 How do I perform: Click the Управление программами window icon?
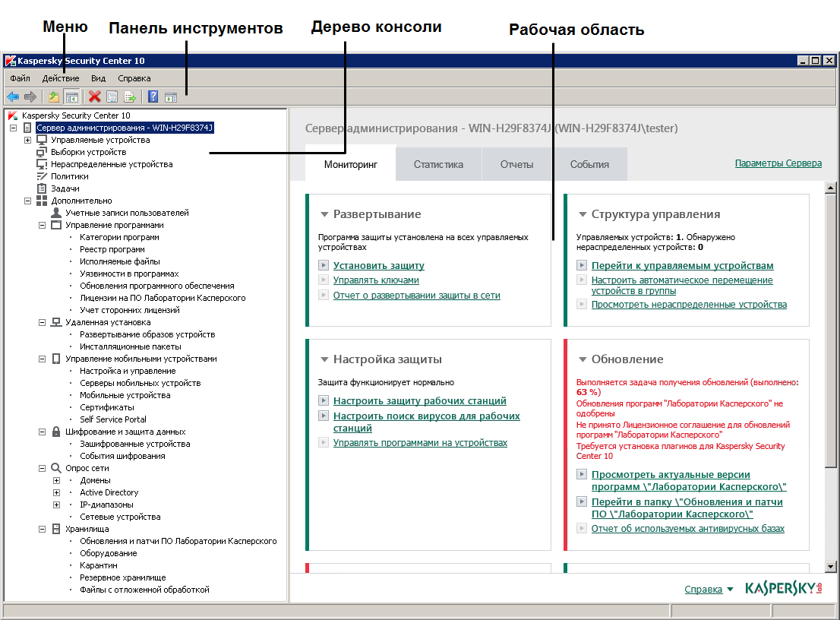tap(56, 225)
